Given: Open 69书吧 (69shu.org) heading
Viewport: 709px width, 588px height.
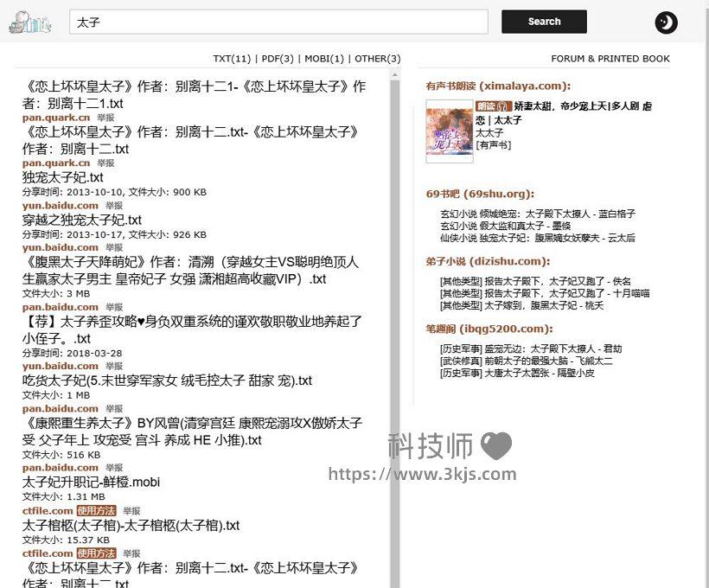Looking at the screenshot, I should tap(480, 194).
